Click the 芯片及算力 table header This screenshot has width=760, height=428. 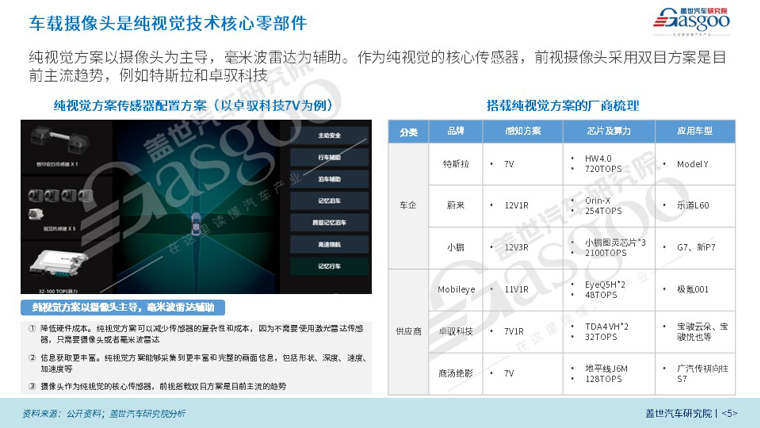point(609,131)
